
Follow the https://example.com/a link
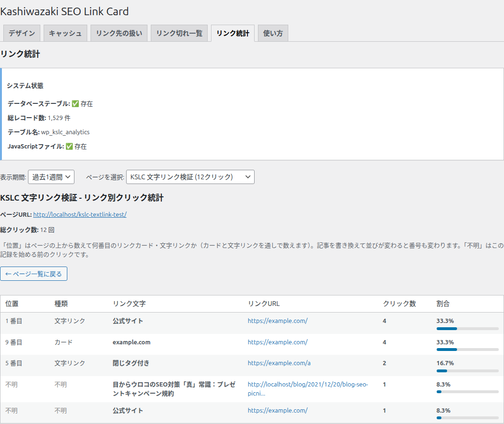click(x=279, y=363)
